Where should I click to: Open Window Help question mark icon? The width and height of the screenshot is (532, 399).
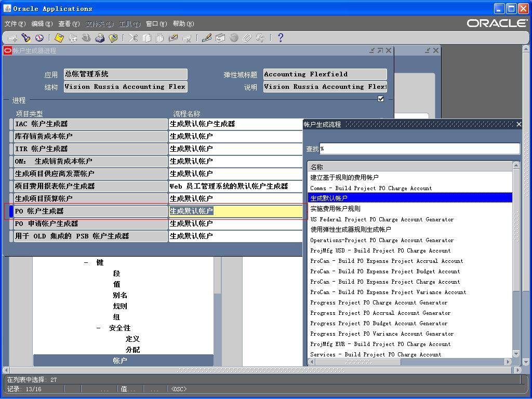coord(280,38)
